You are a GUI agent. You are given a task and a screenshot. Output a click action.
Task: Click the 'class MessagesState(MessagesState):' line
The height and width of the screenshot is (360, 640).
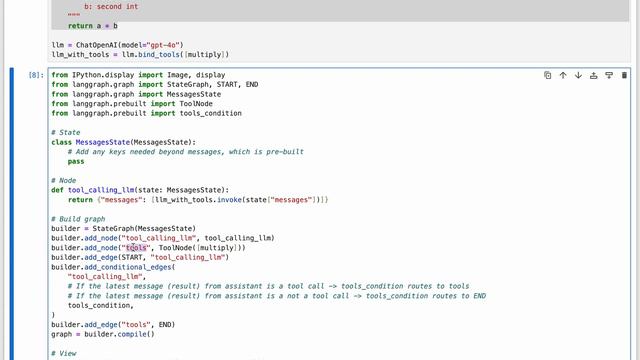pos(124,142)
